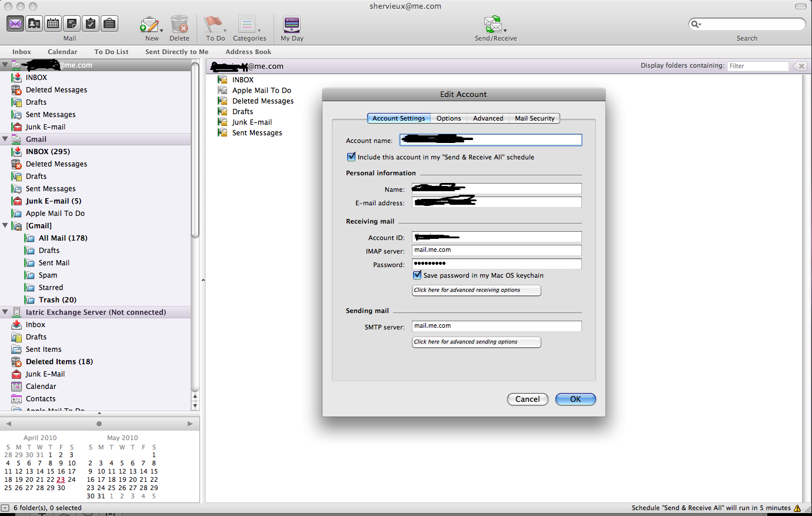812x516 pixels.
Task: Open the Address Book view icon in toolbar
Action: (34, 24)
